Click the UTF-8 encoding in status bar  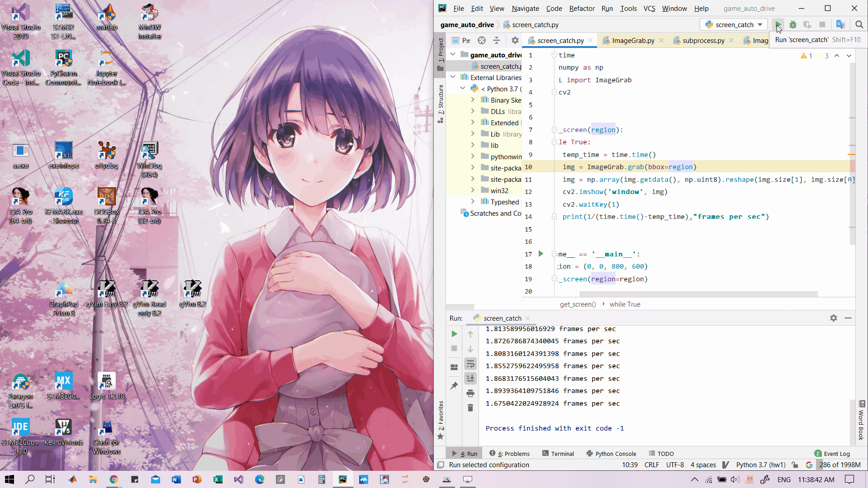tap(675, 465)
